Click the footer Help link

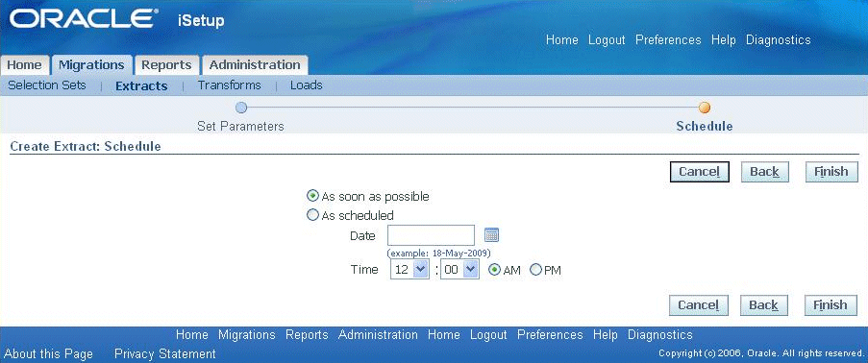[x=605, y=335]
